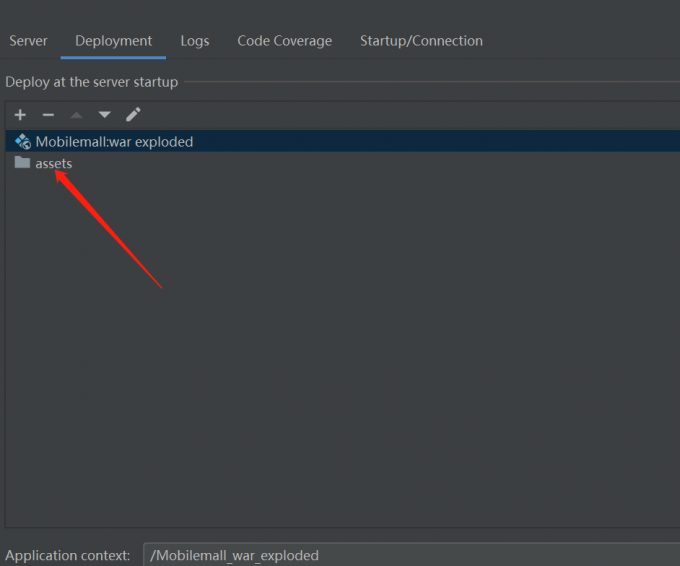This screenshot has height=566, width=680.
Task: Select the Mobilemall:war exploded row
Action: 343,141
